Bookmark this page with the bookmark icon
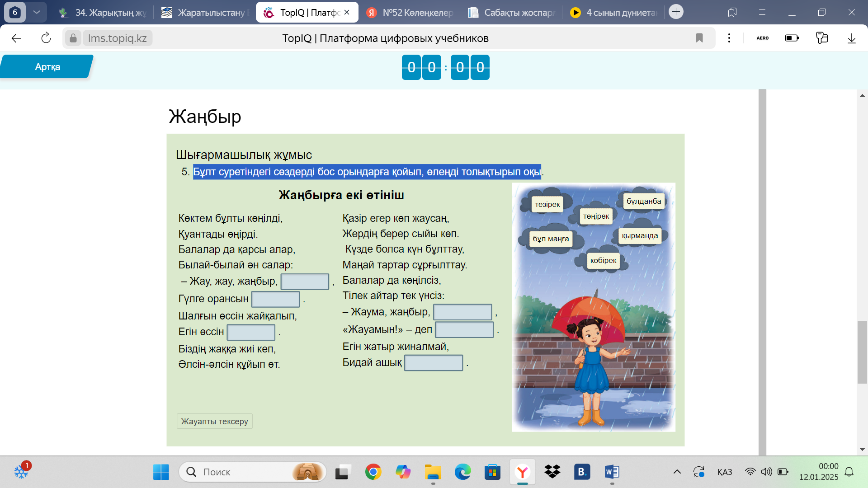 [x=699, y=38]
